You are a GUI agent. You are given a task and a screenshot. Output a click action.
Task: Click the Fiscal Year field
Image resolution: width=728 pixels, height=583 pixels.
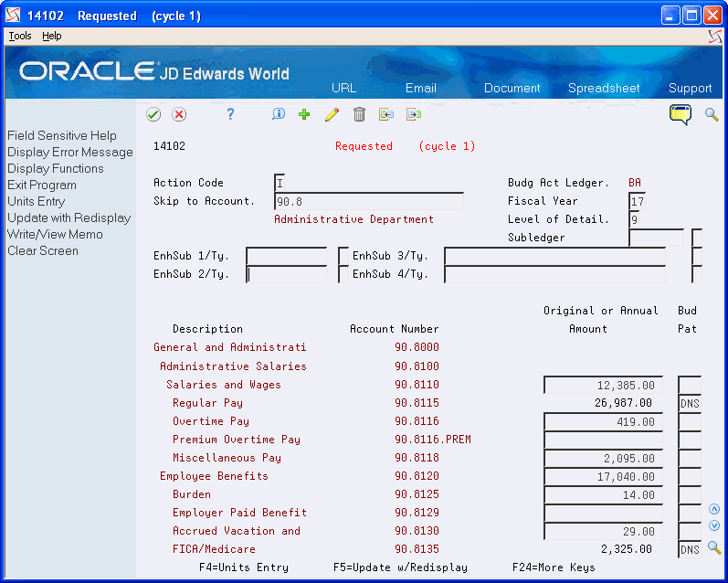click(x=637, y=201)
